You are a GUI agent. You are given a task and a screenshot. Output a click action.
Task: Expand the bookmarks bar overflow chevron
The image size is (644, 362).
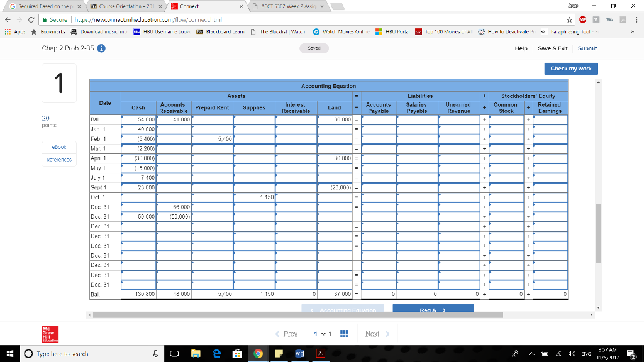[633, 31]
